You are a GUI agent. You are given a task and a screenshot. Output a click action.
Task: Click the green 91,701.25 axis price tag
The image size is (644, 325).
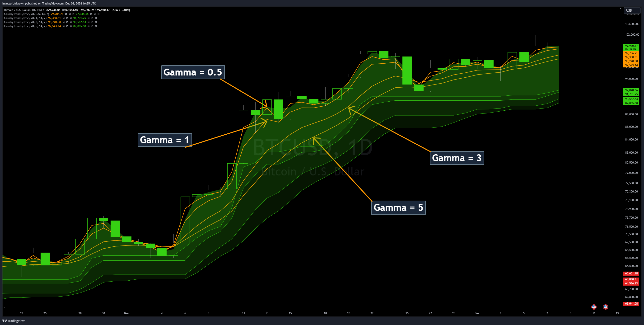tap(631, 94)
